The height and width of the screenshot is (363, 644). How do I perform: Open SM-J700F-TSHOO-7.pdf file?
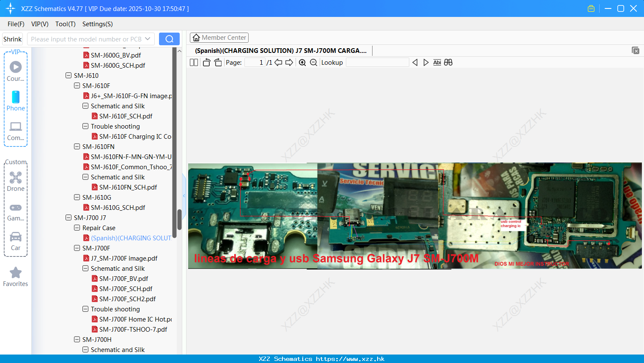pyautogui.click(x=129, y=329)
